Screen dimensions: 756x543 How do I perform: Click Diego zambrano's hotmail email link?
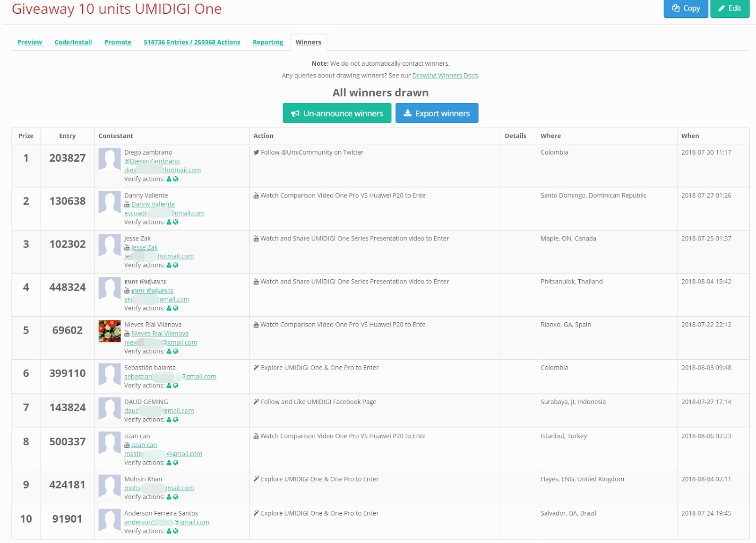pyautogui.click(x=163, y=170)
